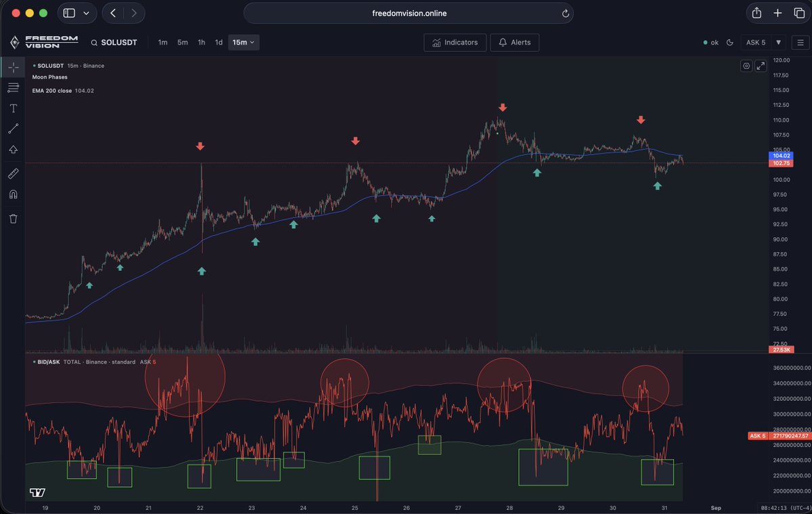Image resolution: width=812 pixels, height=514 pixels.
Task: Click the SOLUSDT symbol search
Action: [x=114, y=43]
